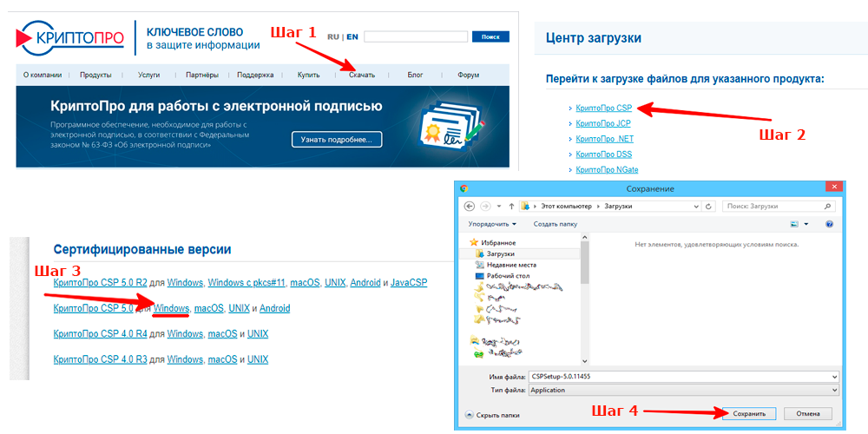The width and height of the screenshot is (868, 434).
Task: Open the Партнёры menu
Action: pyautogui.click(x=201, y=75)
